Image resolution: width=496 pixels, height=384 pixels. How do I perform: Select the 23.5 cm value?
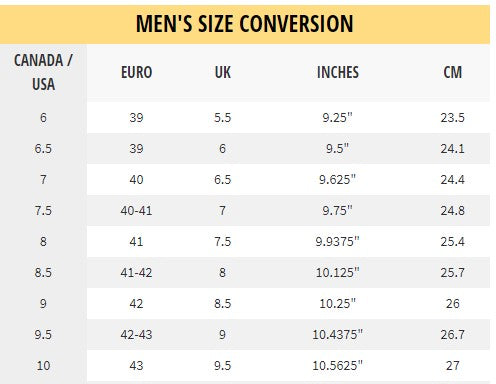[x=452, y=118]
